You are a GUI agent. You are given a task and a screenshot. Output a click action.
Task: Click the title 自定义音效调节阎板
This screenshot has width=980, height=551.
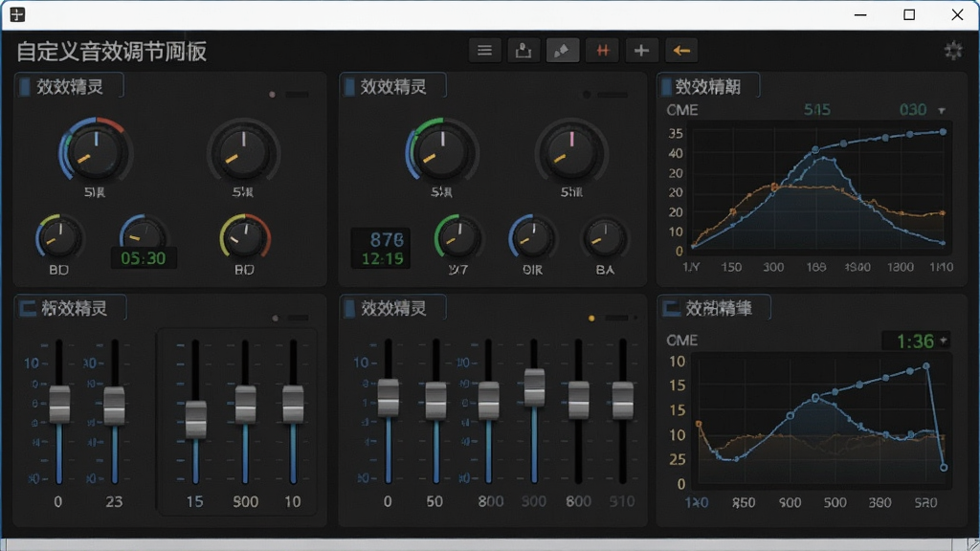(111, 52)
